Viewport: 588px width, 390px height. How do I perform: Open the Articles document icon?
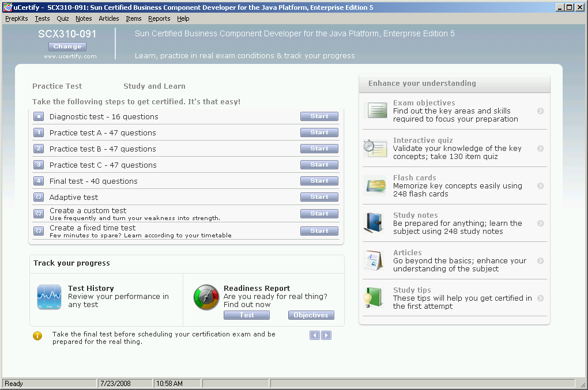(374, 260)
